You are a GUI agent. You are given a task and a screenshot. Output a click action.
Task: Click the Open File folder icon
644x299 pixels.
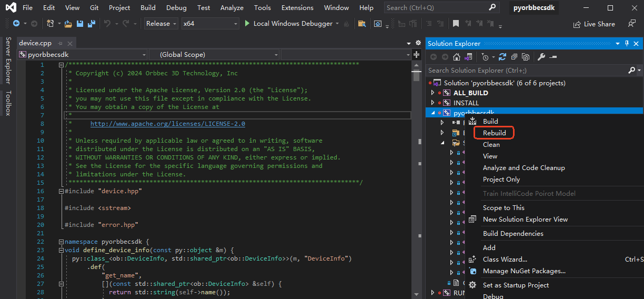pos(68,24)
